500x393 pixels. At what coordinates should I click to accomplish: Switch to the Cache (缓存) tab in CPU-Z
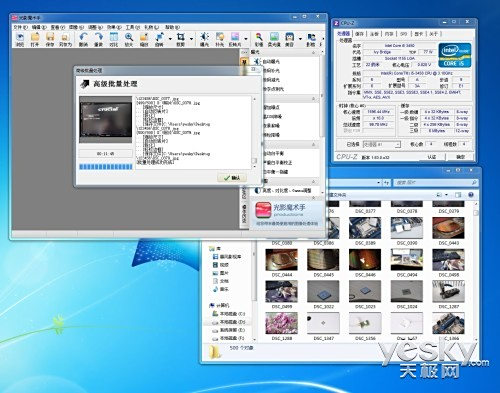pos(359,34)
